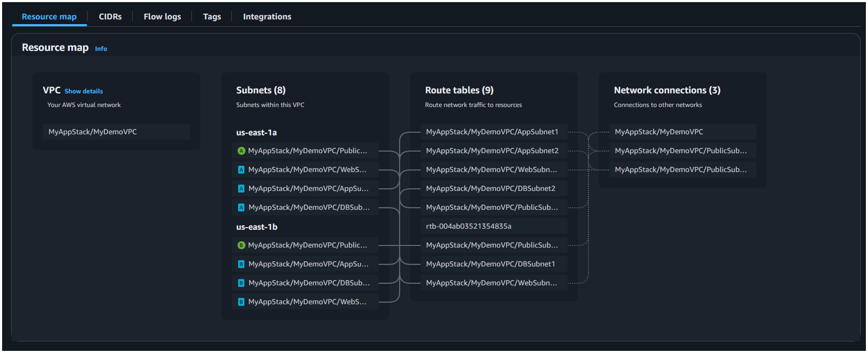Switch to the CIDRs tab
This screenshot has height=353, width=868.
click(x=110, y=17)
